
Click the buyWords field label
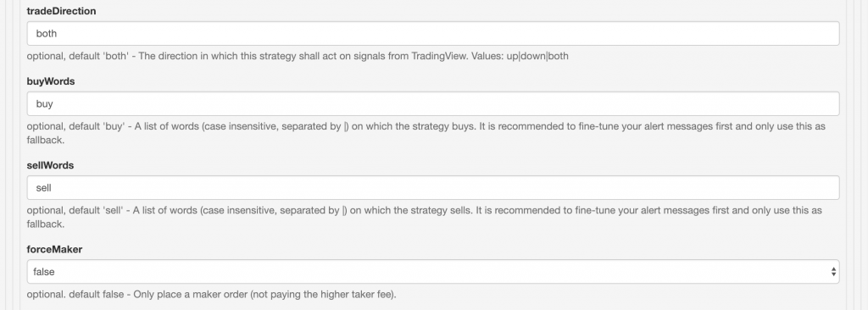click(x=50, y=81)
